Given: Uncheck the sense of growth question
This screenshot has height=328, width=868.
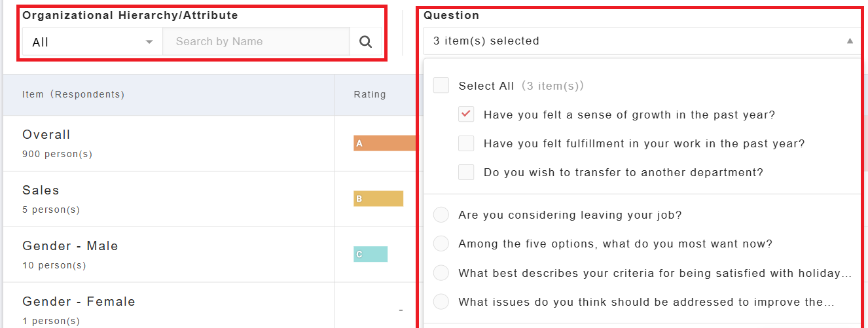Looking at the screenshot, I should pos(466,115).
